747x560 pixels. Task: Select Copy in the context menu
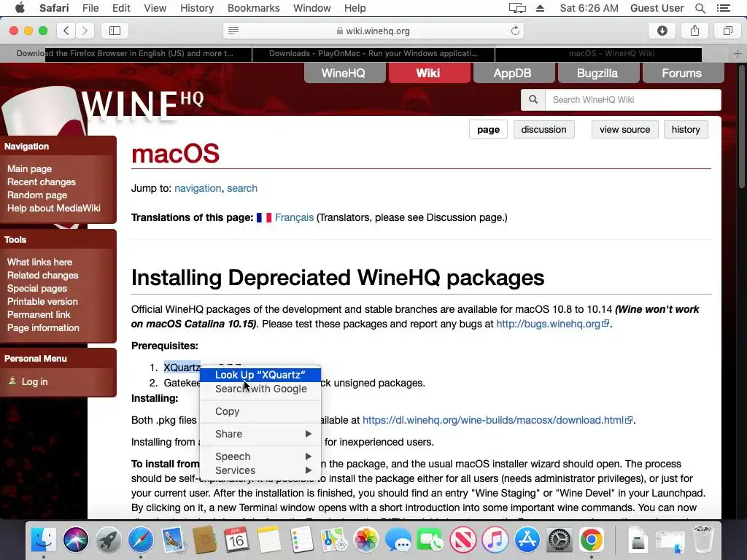pyautogui.click(x=260, y=411)
